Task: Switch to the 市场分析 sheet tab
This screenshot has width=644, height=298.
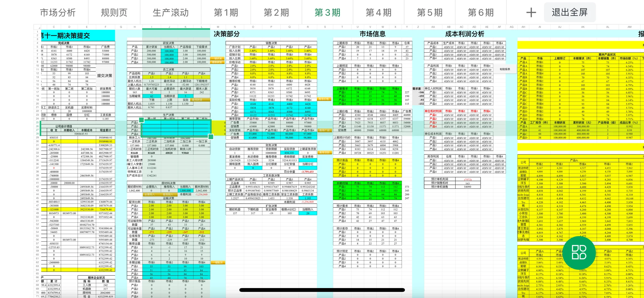Action: pos(58,12)
